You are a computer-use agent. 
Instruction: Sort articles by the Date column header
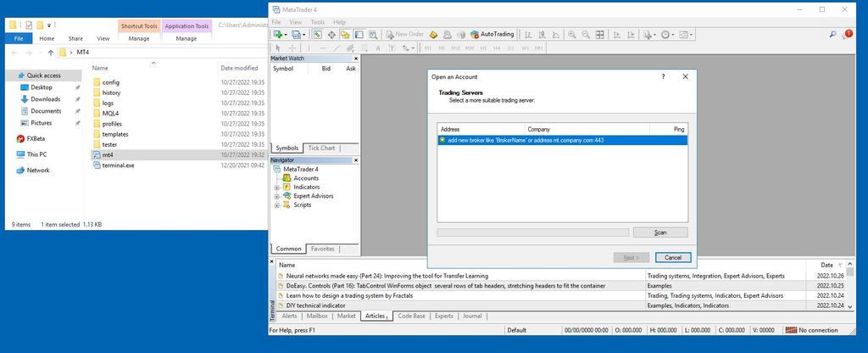[x=826, y=265]
